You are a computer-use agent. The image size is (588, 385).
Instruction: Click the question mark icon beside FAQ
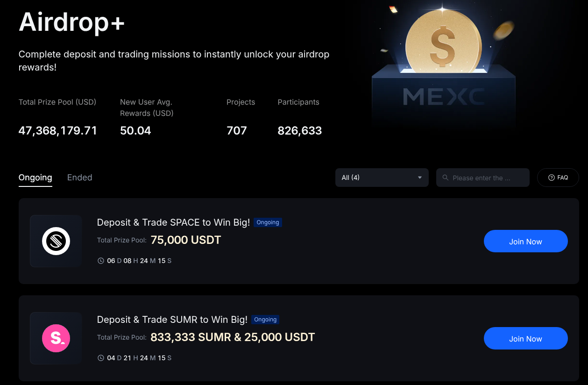click(x=552, y=178)
